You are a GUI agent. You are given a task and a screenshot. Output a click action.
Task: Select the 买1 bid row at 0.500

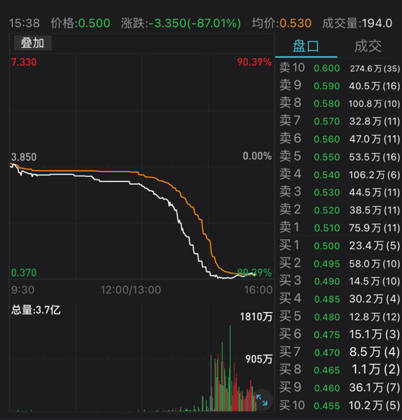click(339, 246)
